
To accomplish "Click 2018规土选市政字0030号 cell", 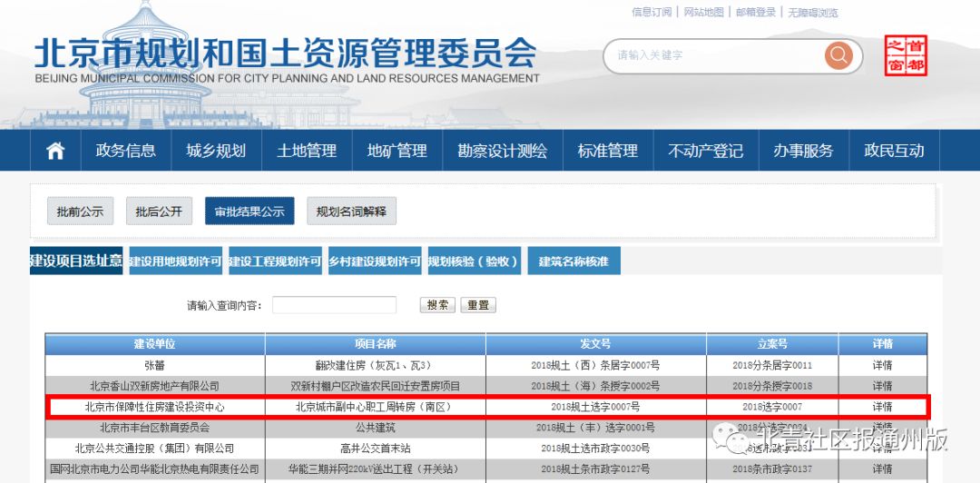I will tap(595, 448).
